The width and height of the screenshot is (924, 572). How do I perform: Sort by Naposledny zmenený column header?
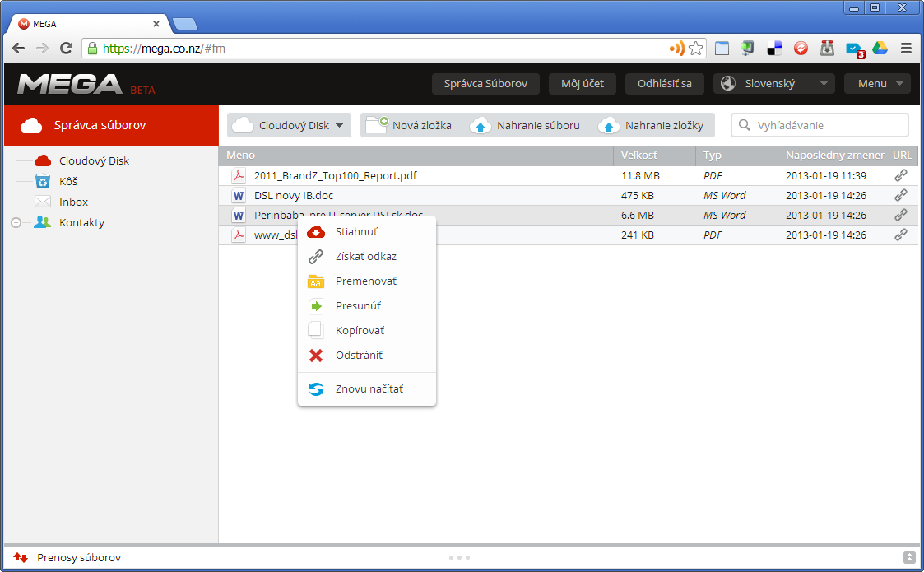tap(832, 155)
